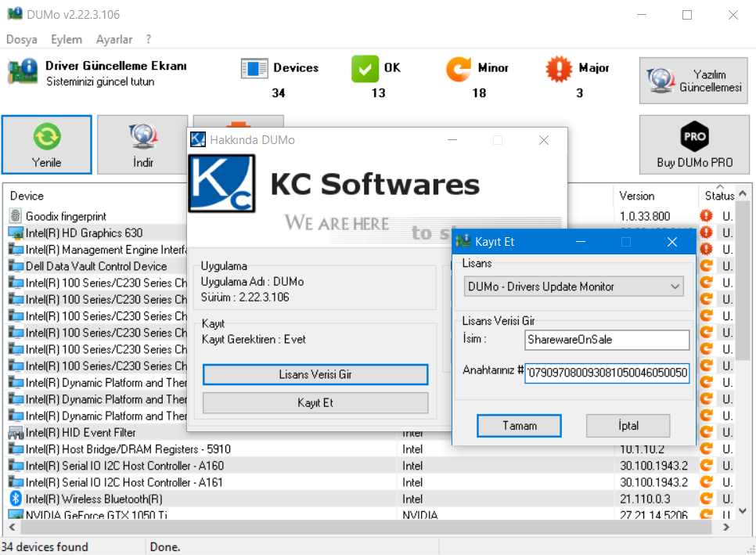Open the Ayarlar menu
Image resolution: width=756 pixels, height=555 pixels.
(x=113, y=40)
